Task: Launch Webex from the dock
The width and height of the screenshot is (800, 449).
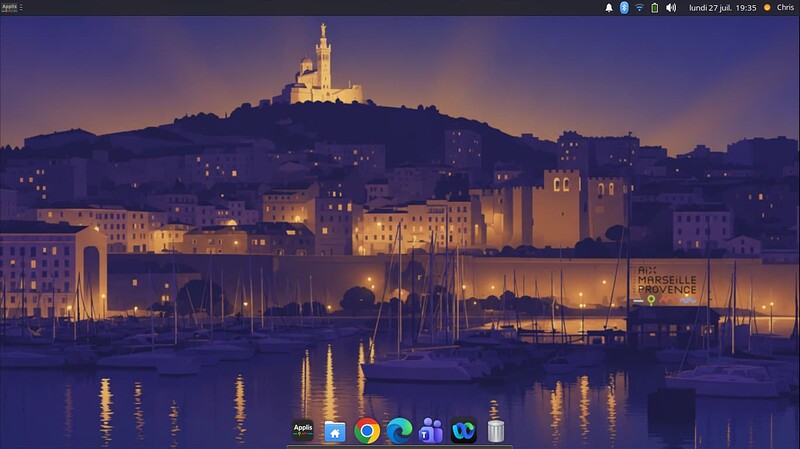Action: pyautogui.click(x=463, y=431)
